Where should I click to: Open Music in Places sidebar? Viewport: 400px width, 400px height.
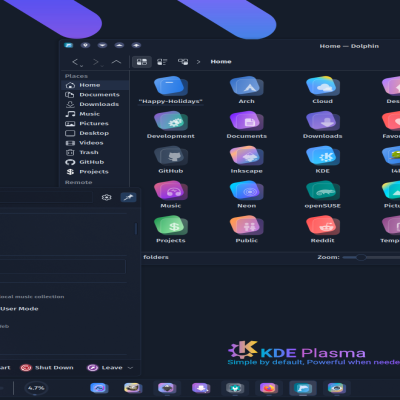[95, 114]
